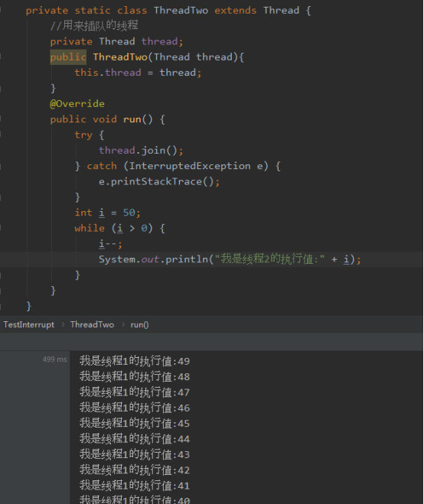Click the number 50 in int declaration
This screenshot has height=504, width=424.
click(129, 213)
